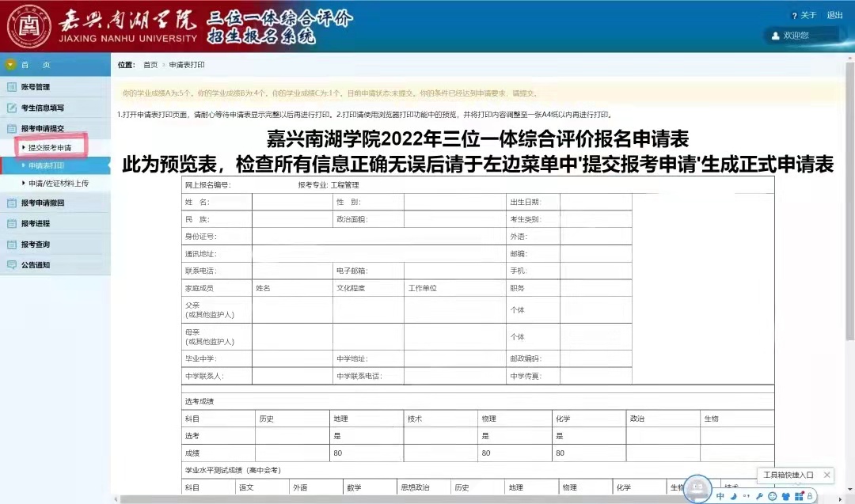855x504 pixels.
Task: Click the 化学 score cell showing 80
Action: click(x=589, y=453)
